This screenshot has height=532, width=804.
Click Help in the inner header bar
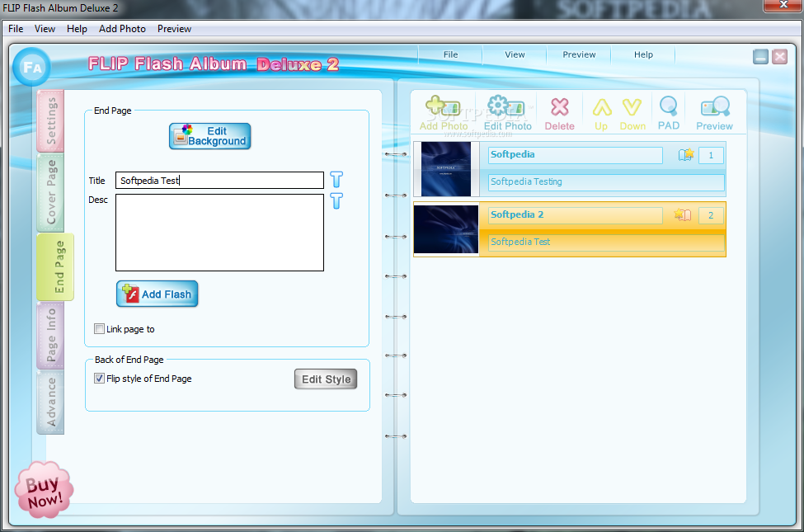click(x=643, y=54)
